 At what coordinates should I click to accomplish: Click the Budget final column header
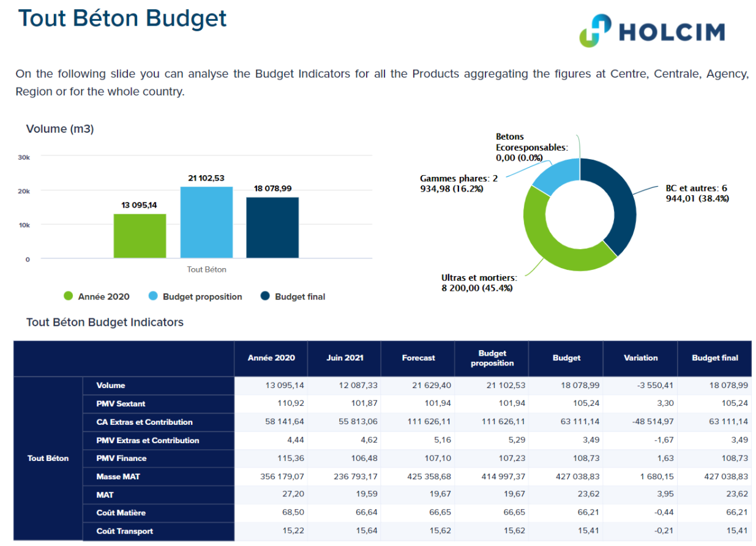coord(715,358)
